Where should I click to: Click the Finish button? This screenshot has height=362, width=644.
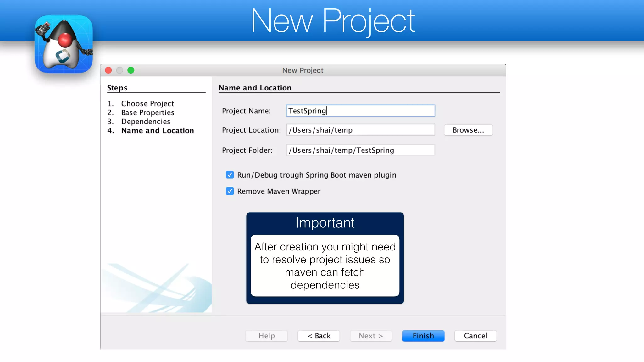(423, 336)
